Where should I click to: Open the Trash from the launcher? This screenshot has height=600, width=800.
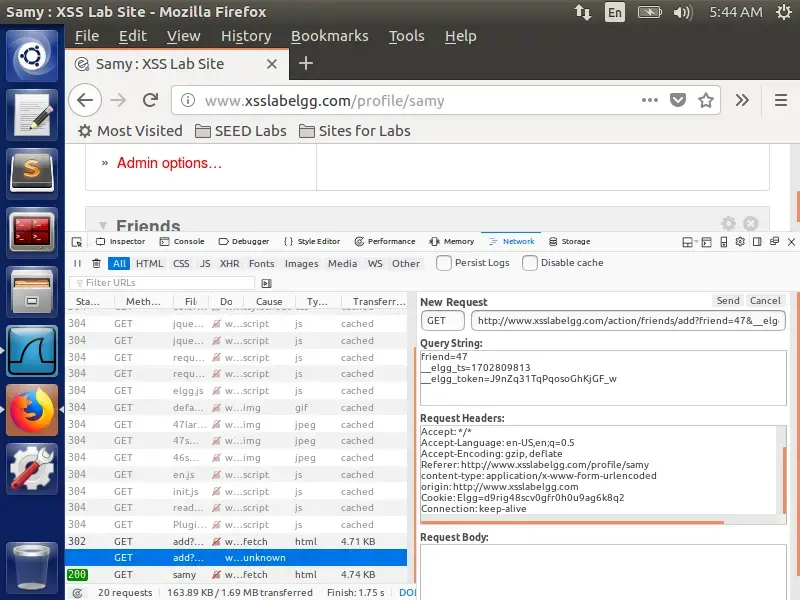click(x=32, y=566)
